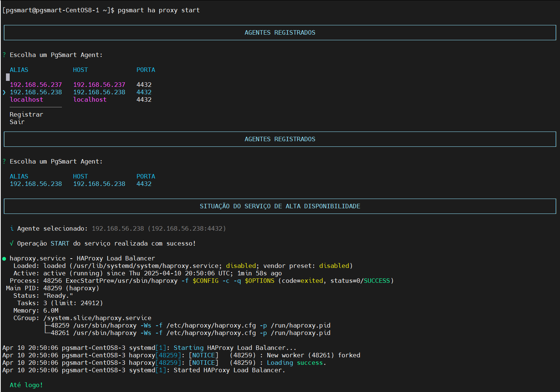
Task: Click the 'Loading success.' log message
Action: click(x=297, y=363)
